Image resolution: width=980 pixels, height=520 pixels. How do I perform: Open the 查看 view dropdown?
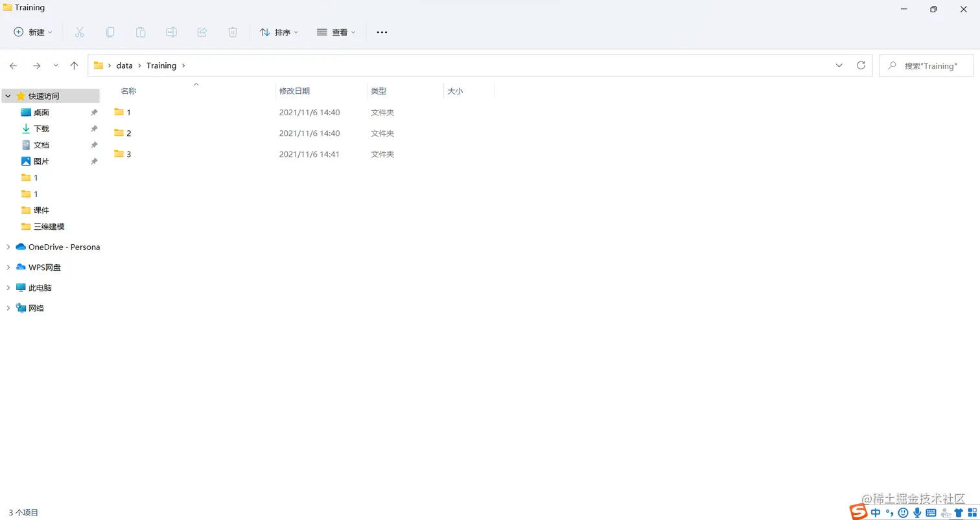tap(336, 32)
